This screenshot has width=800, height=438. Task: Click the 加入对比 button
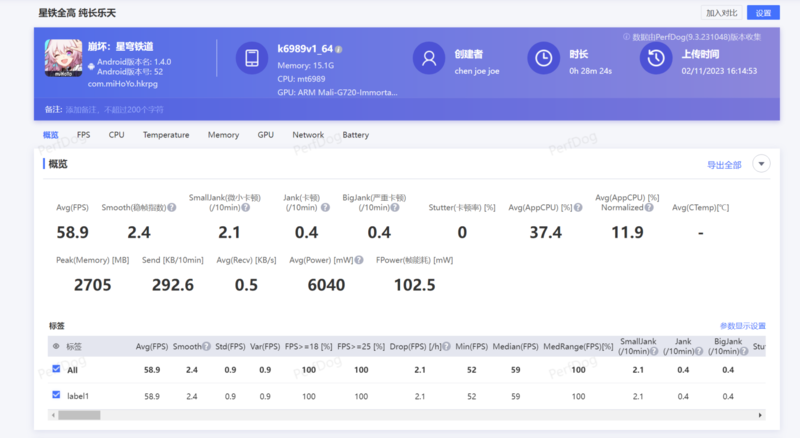coord(721,13)
